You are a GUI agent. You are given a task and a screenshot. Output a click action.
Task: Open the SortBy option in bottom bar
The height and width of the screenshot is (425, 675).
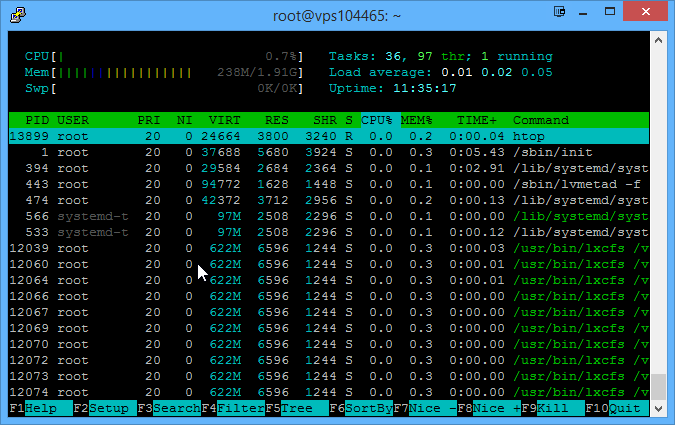(367, 409)
